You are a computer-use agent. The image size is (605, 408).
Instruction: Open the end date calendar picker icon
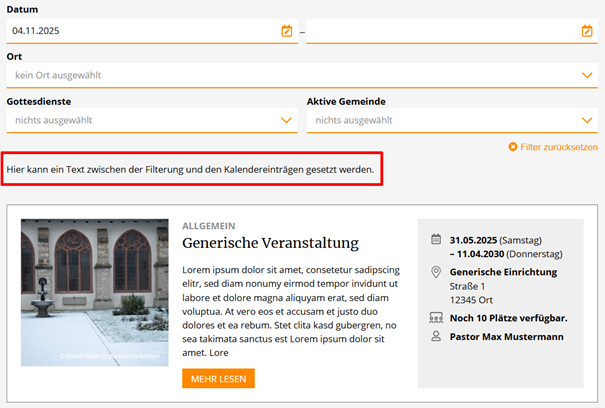click(x=587, y=31)
